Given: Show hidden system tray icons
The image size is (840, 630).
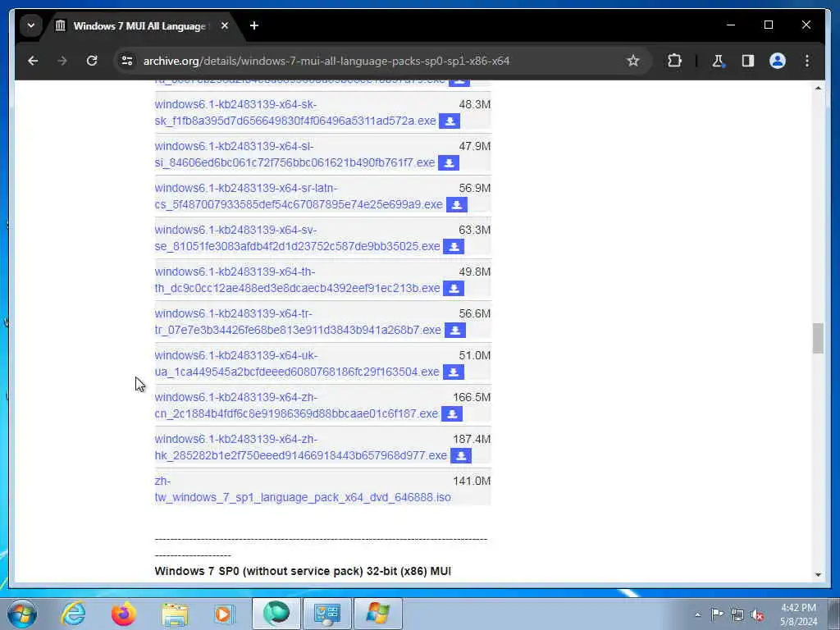Looking at the screenshot, I should pos(697,614).
